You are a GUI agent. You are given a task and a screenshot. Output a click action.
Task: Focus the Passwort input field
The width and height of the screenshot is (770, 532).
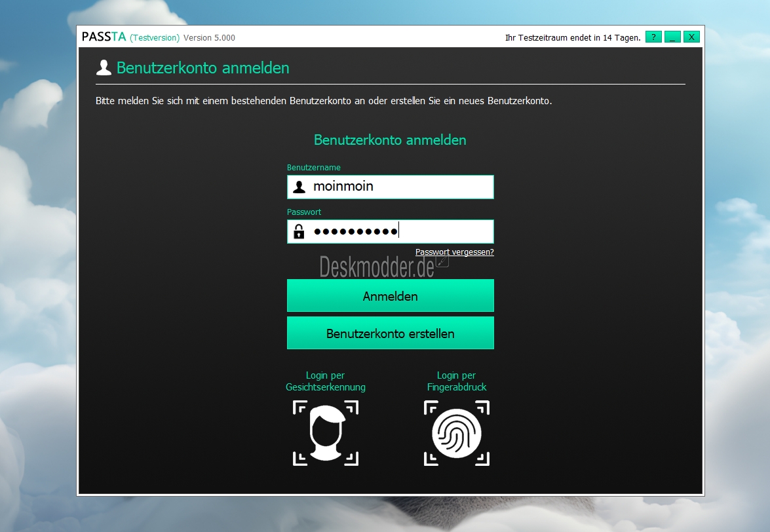point(391,232)
